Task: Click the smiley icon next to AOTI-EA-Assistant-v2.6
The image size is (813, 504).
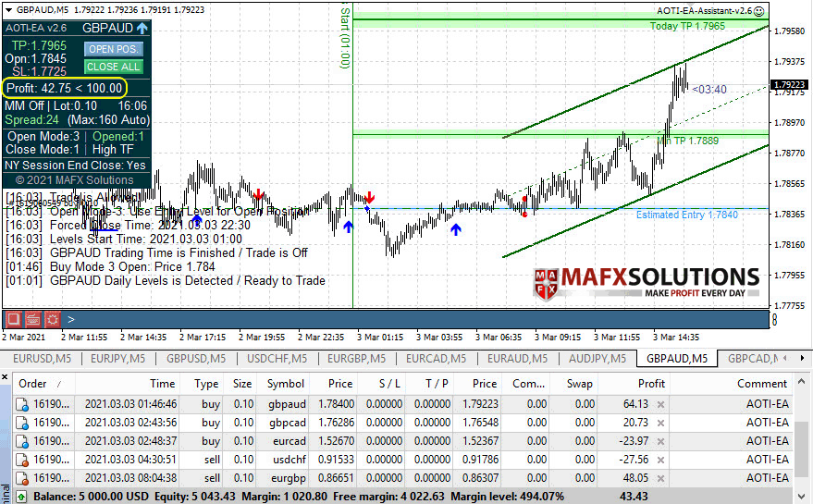Action: click(x=758, y=11)
